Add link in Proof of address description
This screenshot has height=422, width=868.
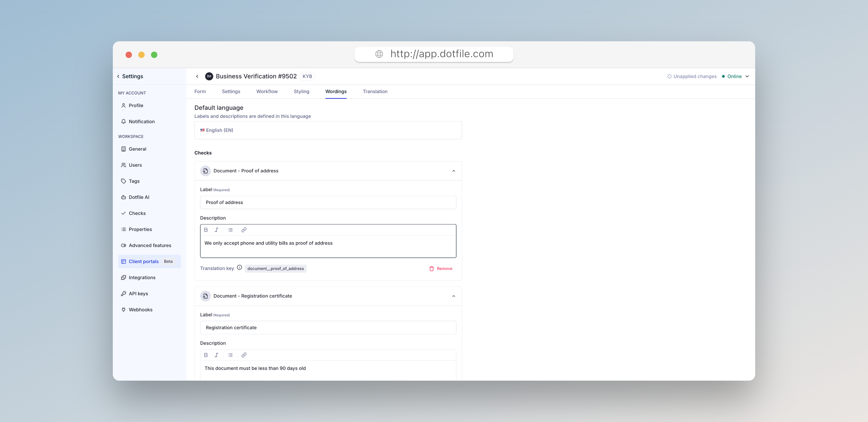(x=244, y=230)
